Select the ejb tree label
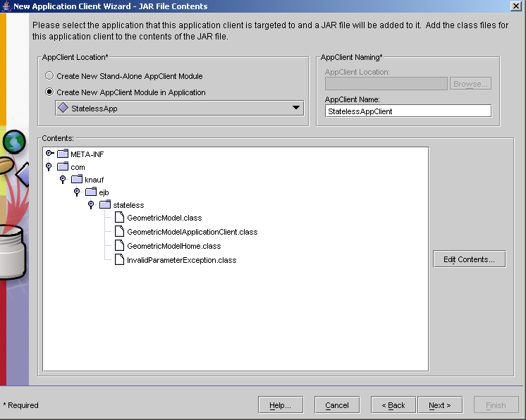The width and height of the screenshot is (526, 420). pyautogui.click(x=104, y=192)
